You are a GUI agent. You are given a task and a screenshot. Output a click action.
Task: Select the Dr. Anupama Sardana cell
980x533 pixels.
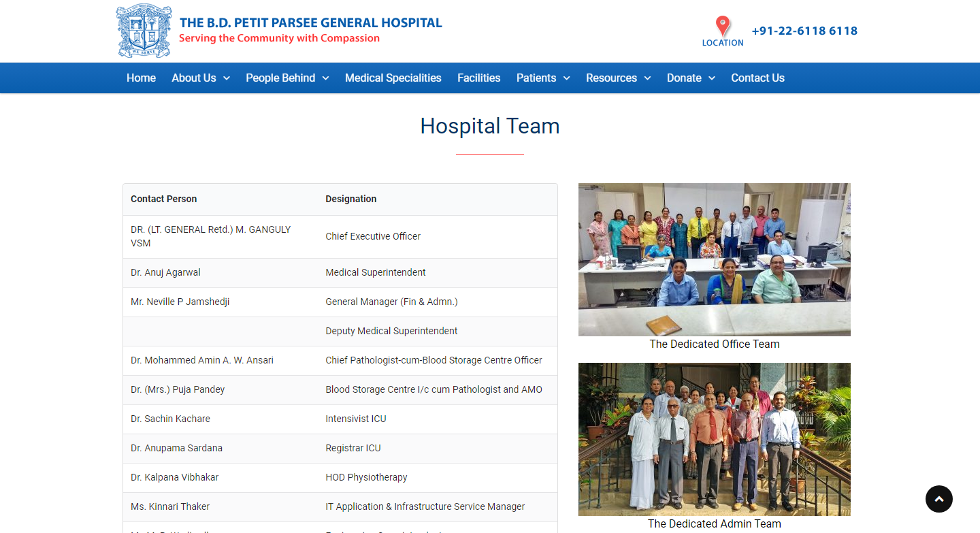(x=220, y=448)
